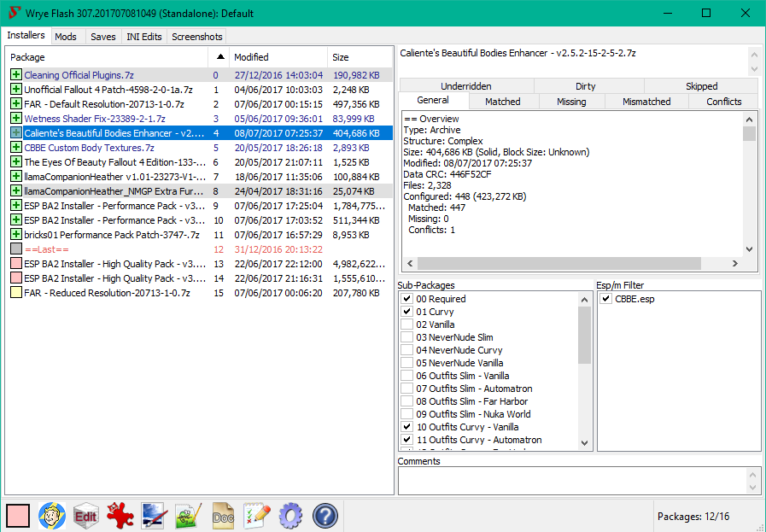Sort the list by the Modified column
766x532 pixels.
click(x=278, y=57)
